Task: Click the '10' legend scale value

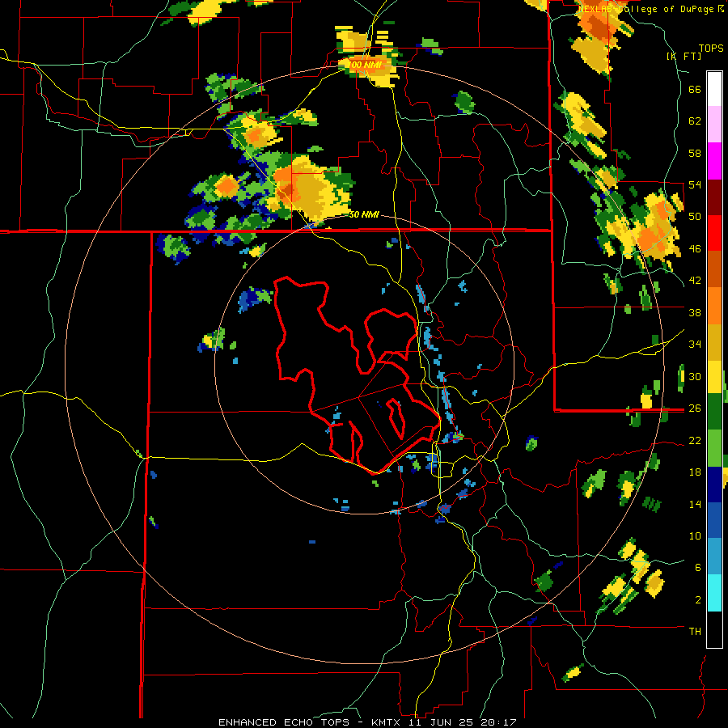Action: [695, 535]
